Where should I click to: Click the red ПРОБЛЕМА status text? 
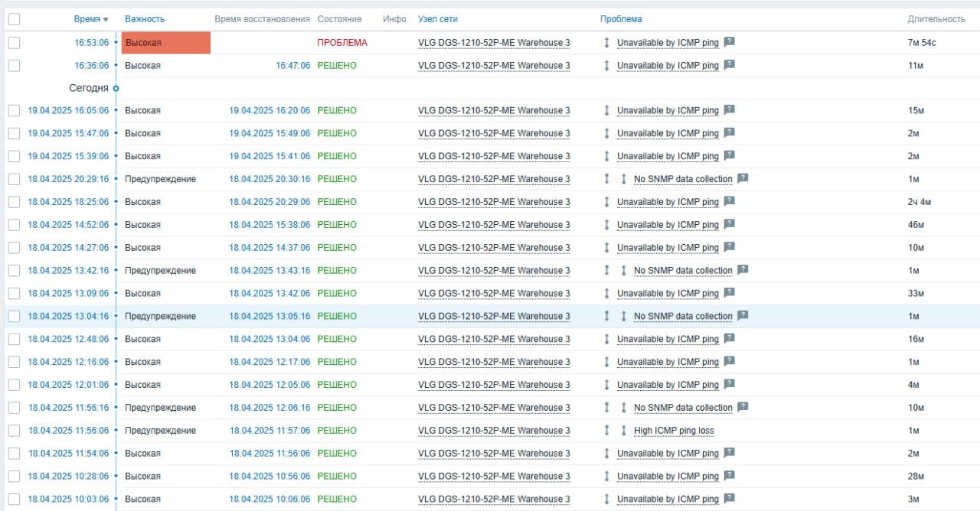(342, 43)
